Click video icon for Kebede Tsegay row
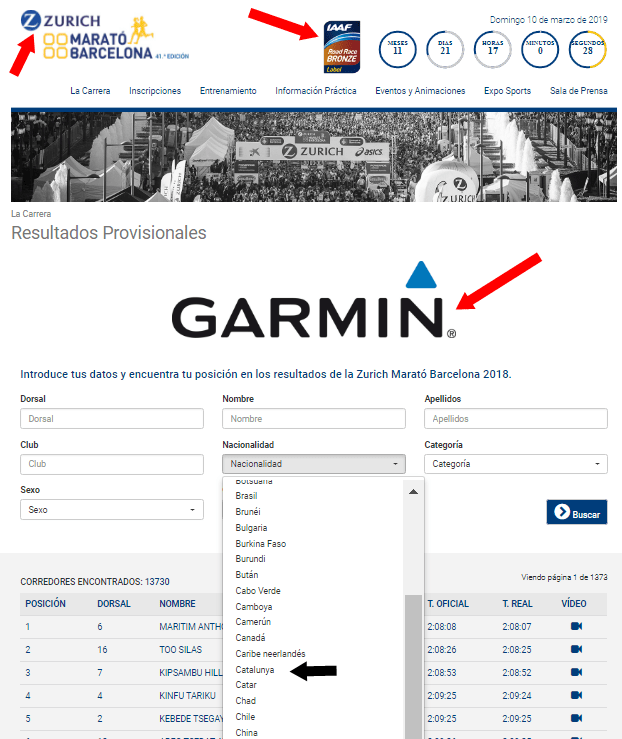 click(575, 718)
